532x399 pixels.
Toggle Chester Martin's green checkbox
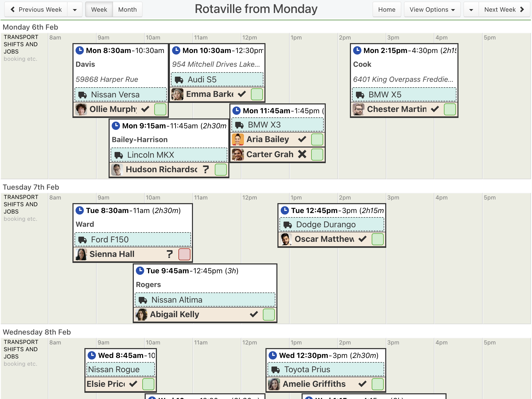(x=450, y=109)
